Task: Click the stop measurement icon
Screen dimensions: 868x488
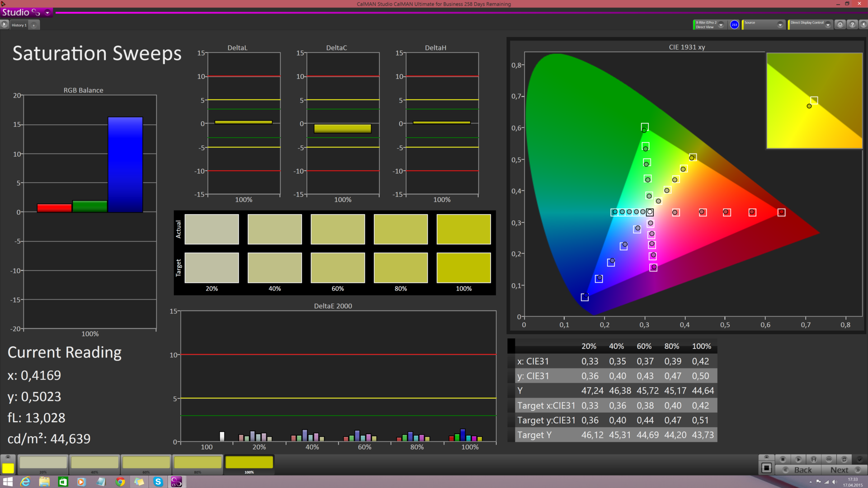Action: tap(783, 459)
